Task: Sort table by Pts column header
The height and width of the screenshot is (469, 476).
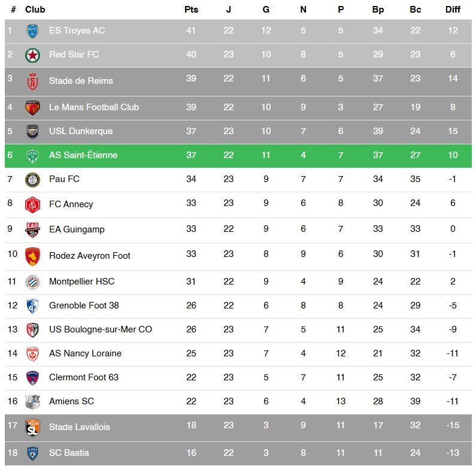Action: (191, 10)
